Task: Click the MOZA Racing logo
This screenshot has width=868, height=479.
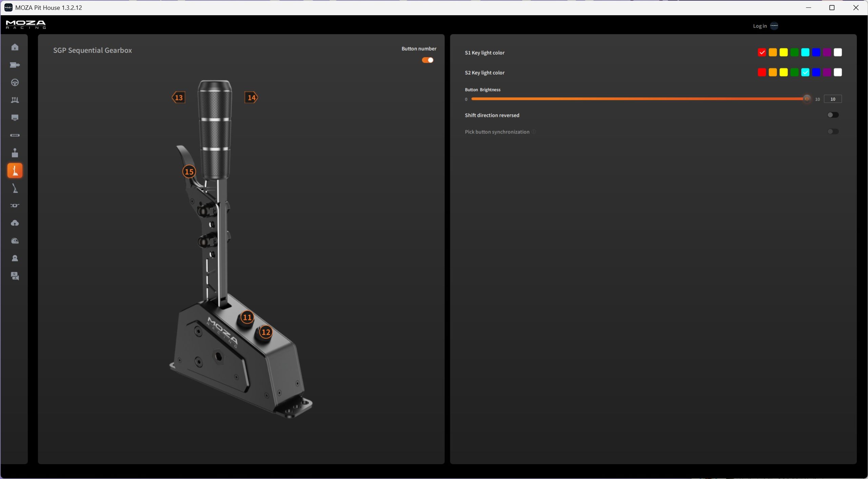Action: point(26,24)
